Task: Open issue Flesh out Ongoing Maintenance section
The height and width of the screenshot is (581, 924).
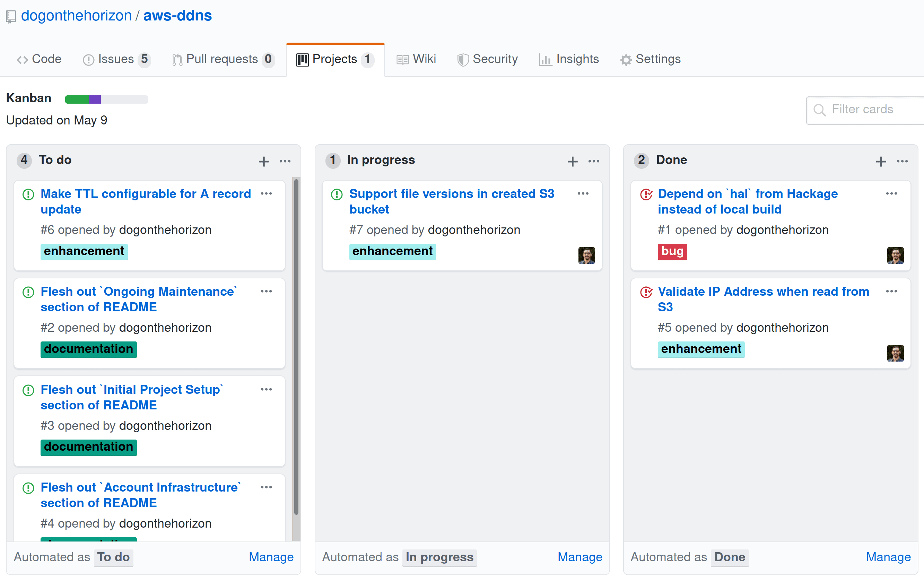Action: pos(139,299)
